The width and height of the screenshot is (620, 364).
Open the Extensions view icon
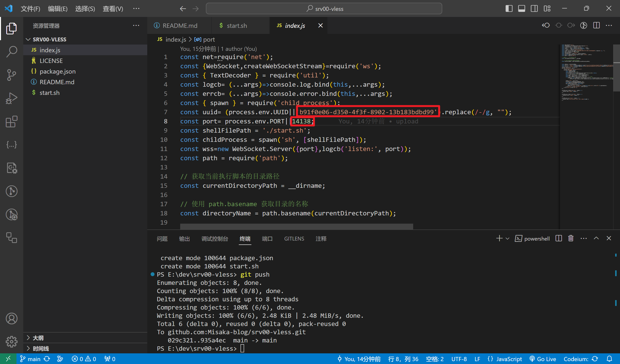12,121
